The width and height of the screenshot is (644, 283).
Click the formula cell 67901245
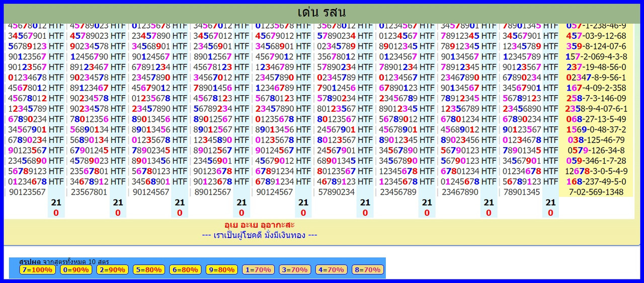[89, 150]
